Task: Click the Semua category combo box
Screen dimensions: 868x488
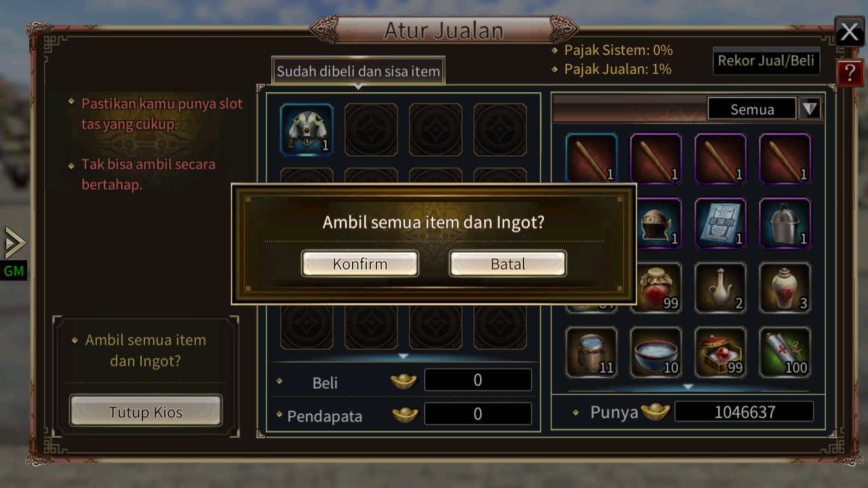Action: 752,109
